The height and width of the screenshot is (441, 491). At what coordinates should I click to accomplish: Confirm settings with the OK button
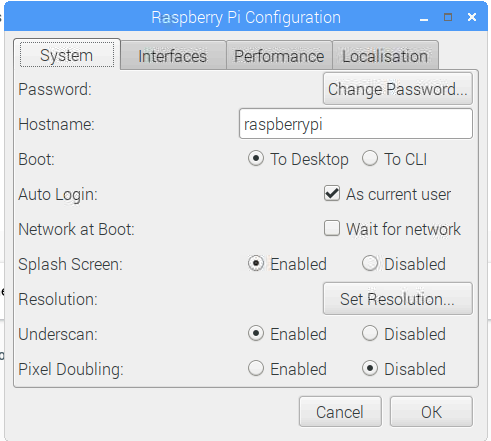431,412
